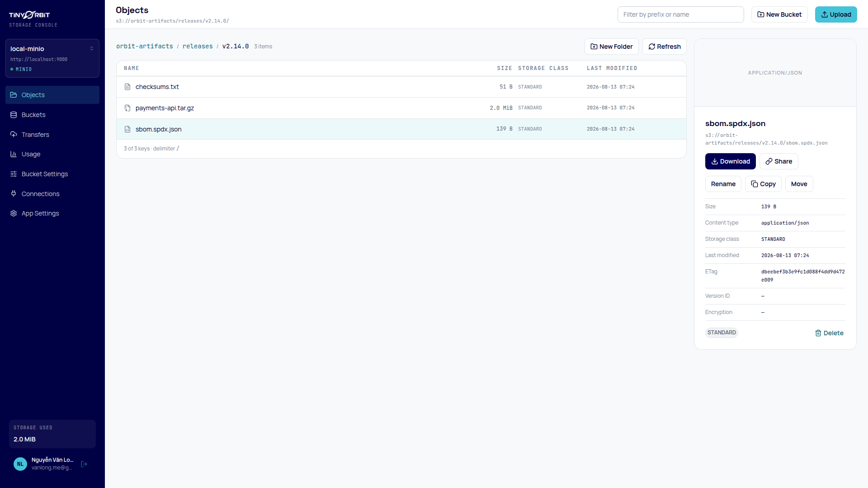Go to Buckets in the sidebar
This screenshot has height=488, width=868.
(52, 115)
